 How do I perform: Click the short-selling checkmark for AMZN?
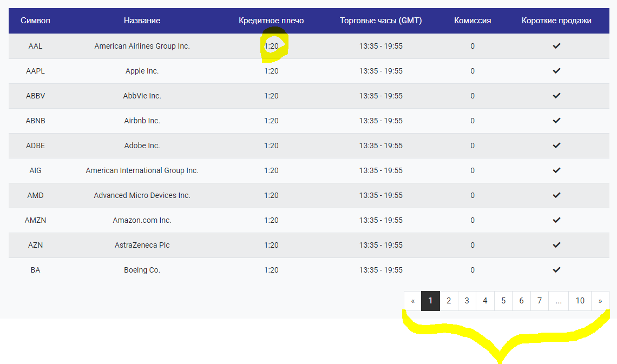(556, 220)
